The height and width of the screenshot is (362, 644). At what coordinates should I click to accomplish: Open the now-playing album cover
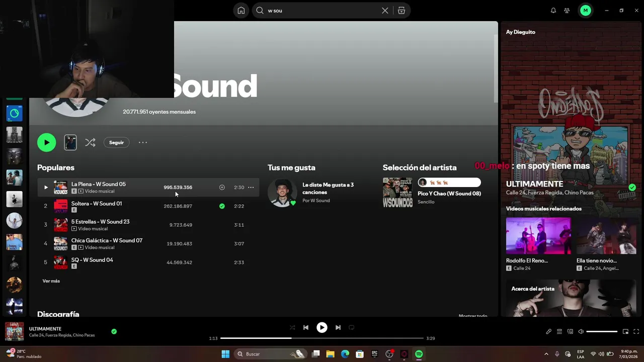(15, 332)
